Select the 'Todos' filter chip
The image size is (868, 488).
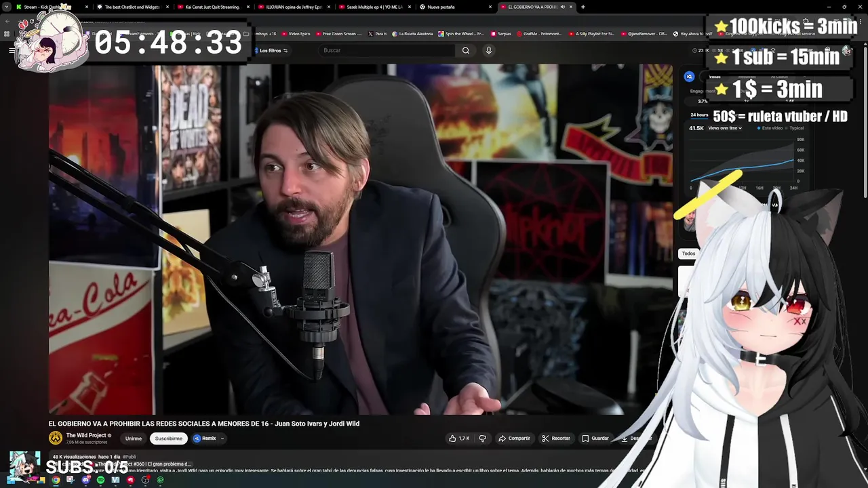tap(688, 253)
